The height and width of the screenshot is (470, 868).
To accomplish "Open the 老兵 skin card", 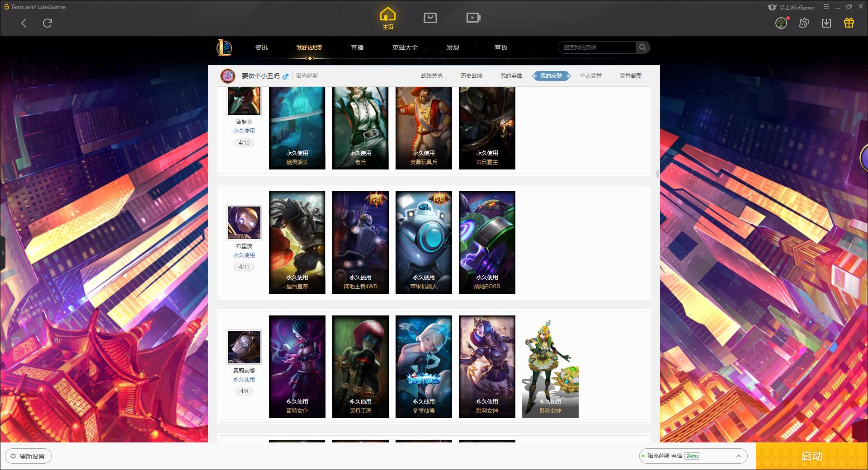I will (x=360, y=128).
